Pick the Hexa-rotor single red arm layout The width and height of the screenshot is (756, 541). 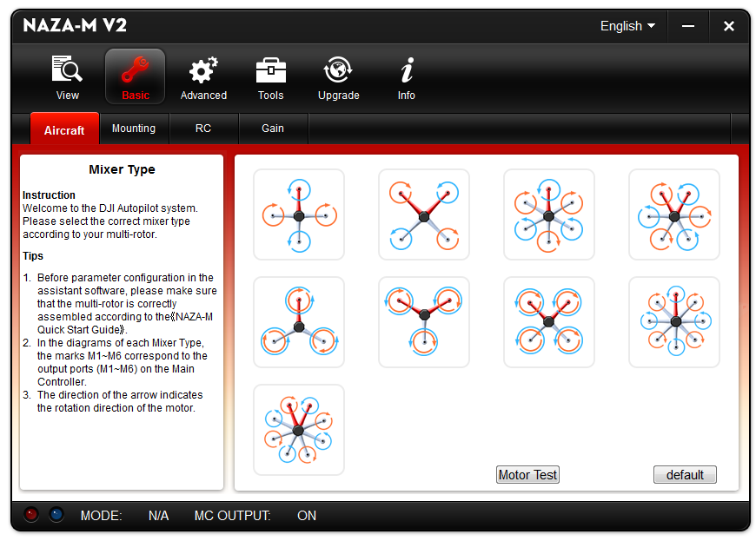click(x=549, y=214)
